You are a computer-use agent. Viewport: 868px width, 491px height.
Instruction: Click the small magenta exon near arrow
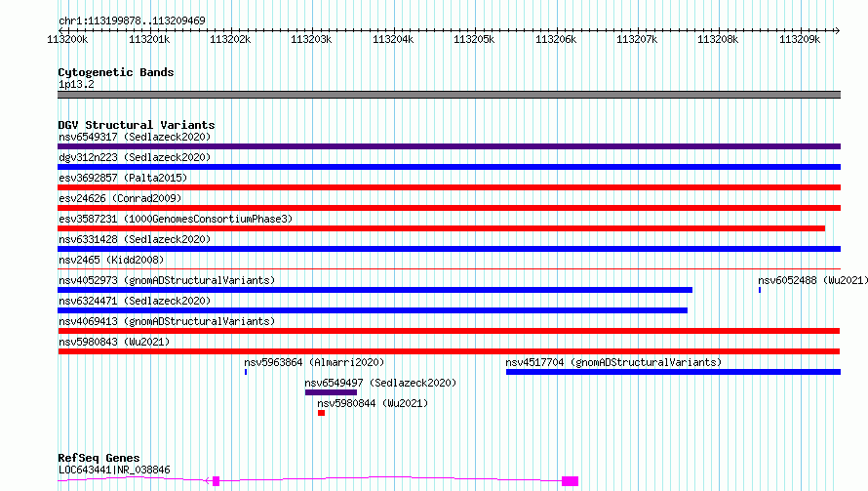(216, 481)
